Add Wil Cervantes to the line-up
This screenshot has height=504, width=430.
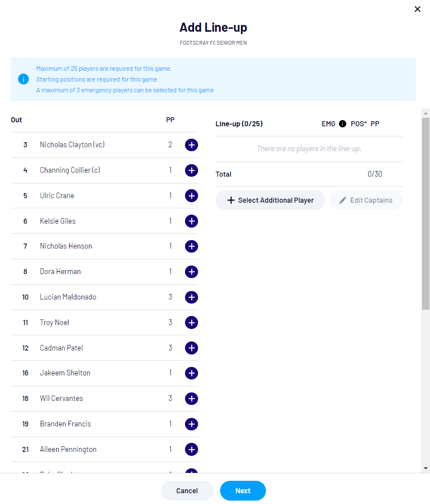coord(191,399)
